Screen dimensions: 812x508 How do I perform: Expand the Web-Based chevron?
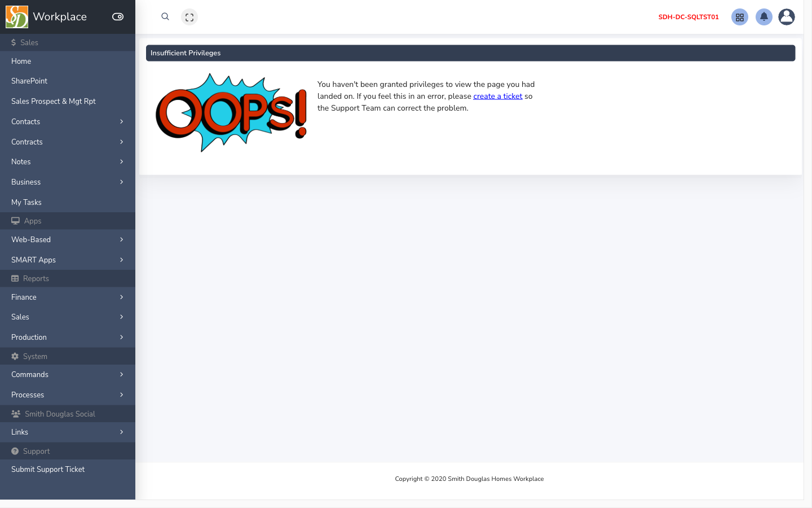(121, 239)
